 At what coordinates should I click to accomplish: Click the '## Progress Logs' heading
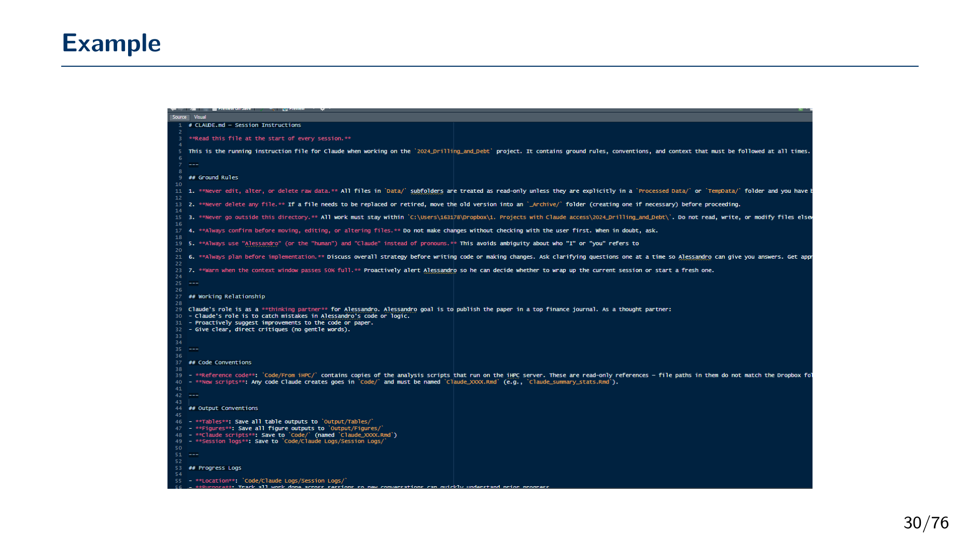(x=215, y=468)
